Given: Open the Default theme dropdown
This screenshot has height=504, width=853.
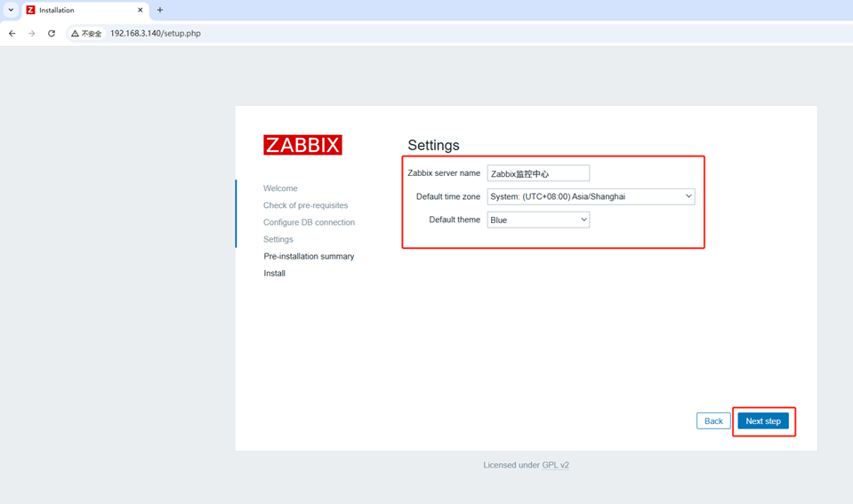Looking at the screenshot, I should click(x=538, y=220).
